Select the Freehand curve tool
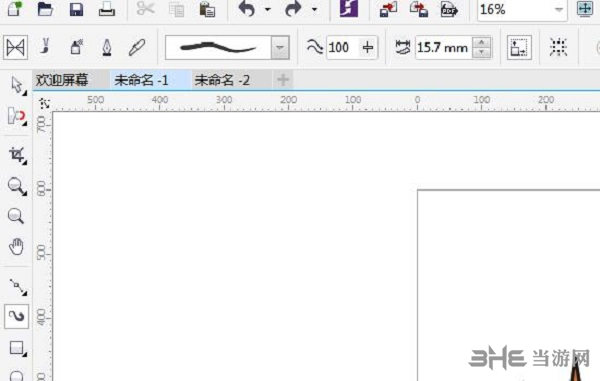Viewport: 600px width, 381px height. click(x=17, y=286)
